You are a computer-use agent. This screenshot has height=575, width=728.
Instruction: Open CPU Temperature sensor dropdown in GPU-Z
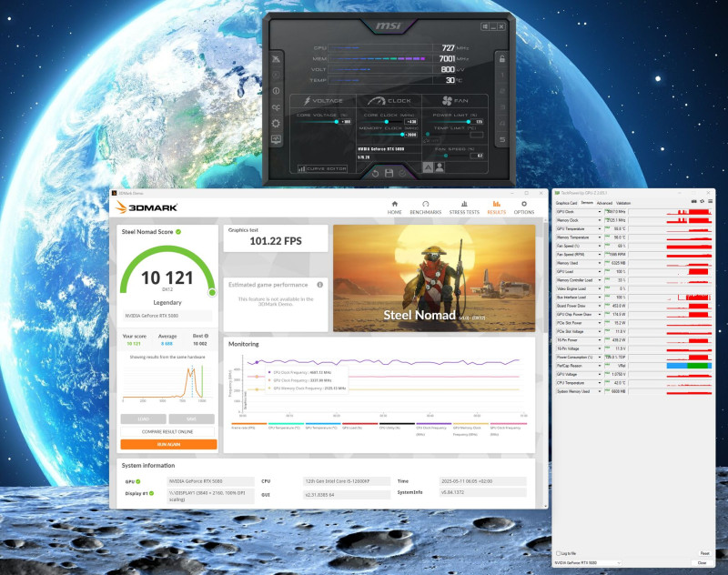pyautogui.click(x=599, y=383)
